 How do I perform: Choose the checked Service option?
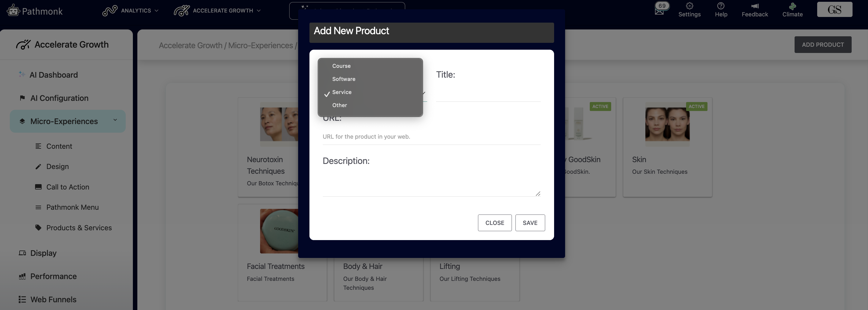pos(370,92)
